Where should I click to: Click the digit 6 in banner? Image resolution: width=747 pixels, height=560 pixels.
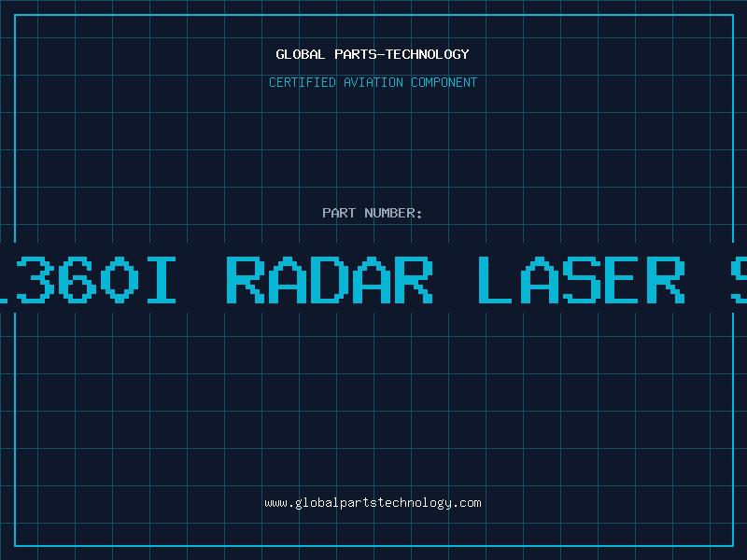[77, 279]
